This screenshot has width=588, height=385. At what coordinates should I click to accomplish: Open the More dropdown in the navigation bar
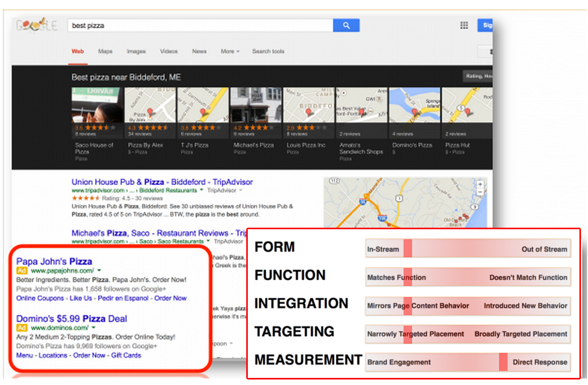pos(229,51)
